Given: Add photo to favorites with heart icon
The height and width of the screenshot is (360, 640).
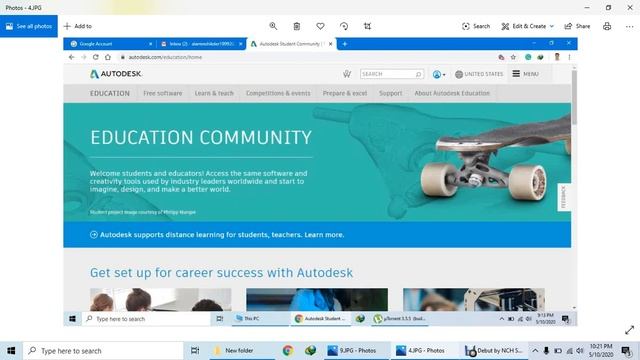Looking at the screenshot, I should tap(320, 26).
